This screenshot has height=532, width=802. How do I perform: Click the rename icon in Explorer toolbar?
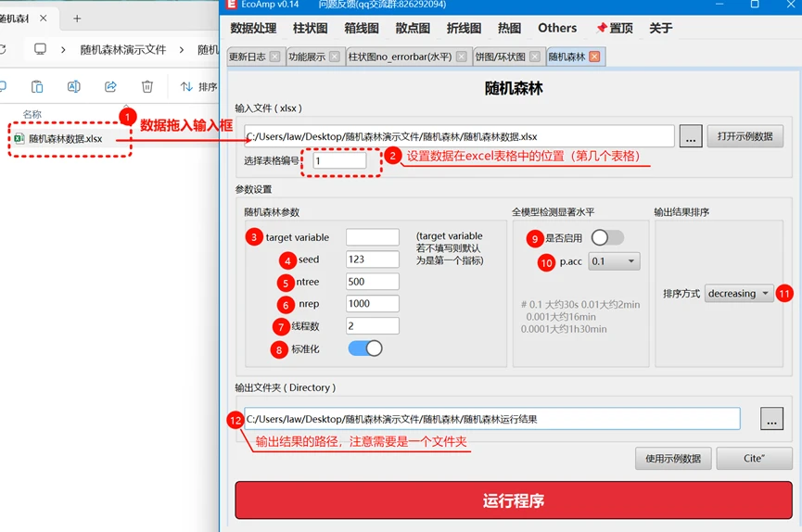click(74, 87)
